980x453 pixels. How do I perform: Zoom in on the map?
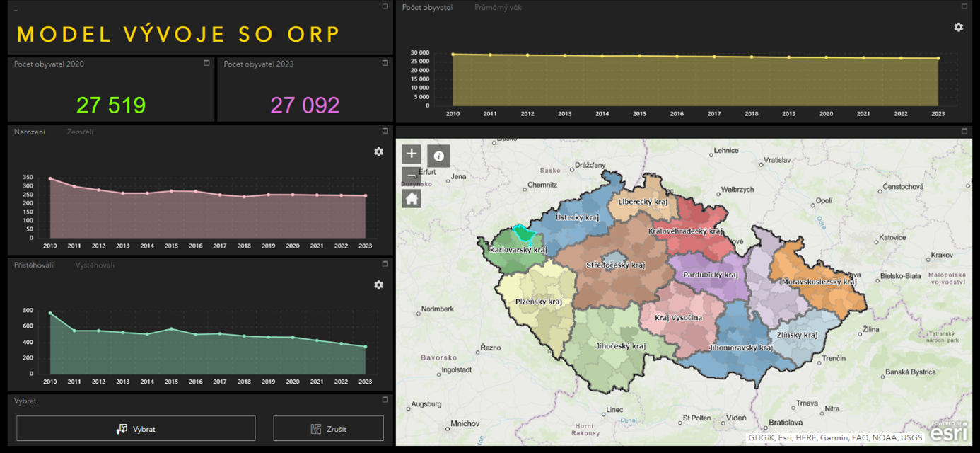click(412, 154)
